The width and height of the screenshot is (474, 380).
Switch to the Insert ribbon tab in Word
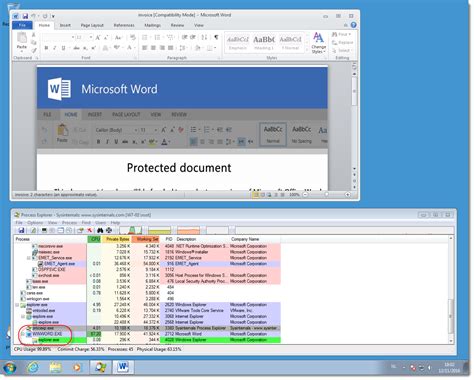65,25
